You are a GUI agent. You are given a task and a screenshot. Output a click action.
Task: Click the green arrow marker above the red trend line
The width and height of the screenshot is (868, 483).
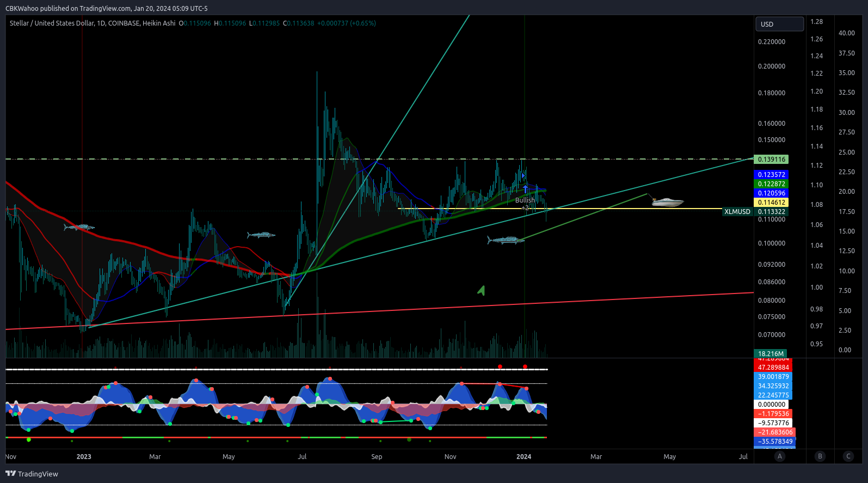coord(481,291)
